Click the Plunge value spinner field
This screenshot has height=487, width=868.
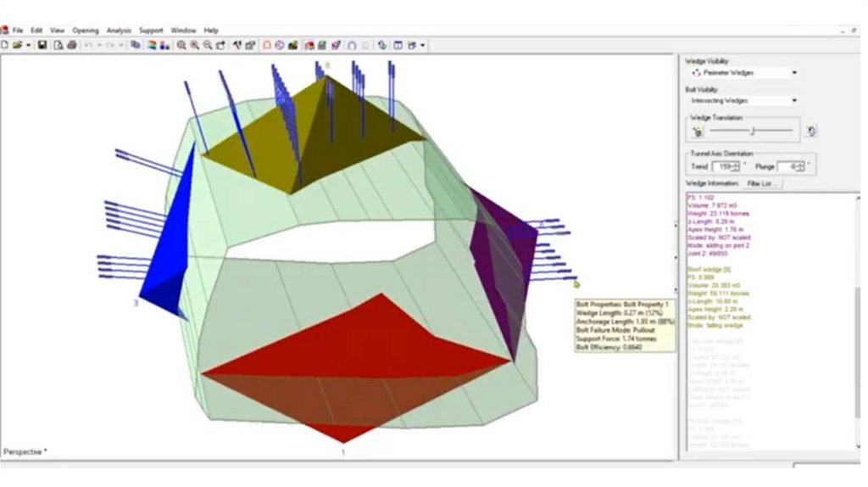click(x=788, y=167)
